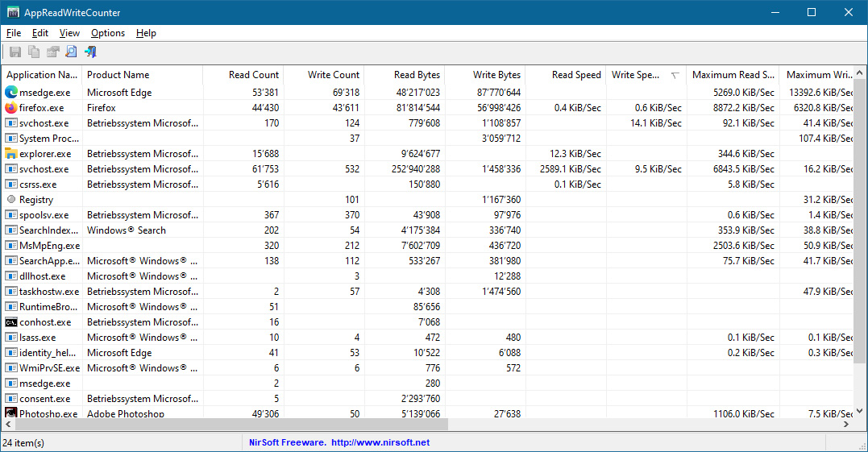The image size is (868, 452).
Task: Click the AppReadWriteCounter title bar app icon
Action: [13, 12]
